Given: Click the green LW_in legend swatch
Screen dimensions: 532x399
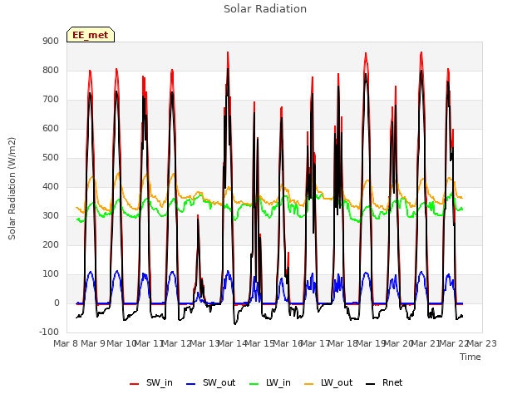Looking at the screenshot, I should (x=254, y=384).
